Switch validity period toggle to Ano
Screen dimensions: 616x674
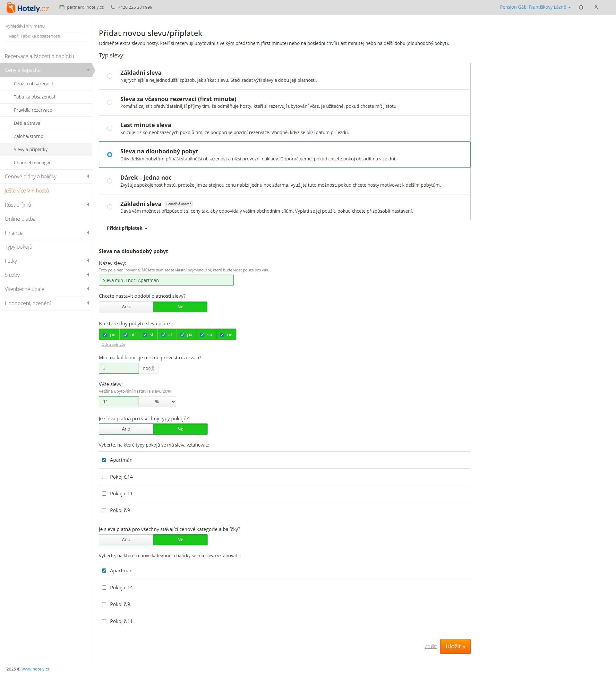pyautogui.click(x=126, y=307)
